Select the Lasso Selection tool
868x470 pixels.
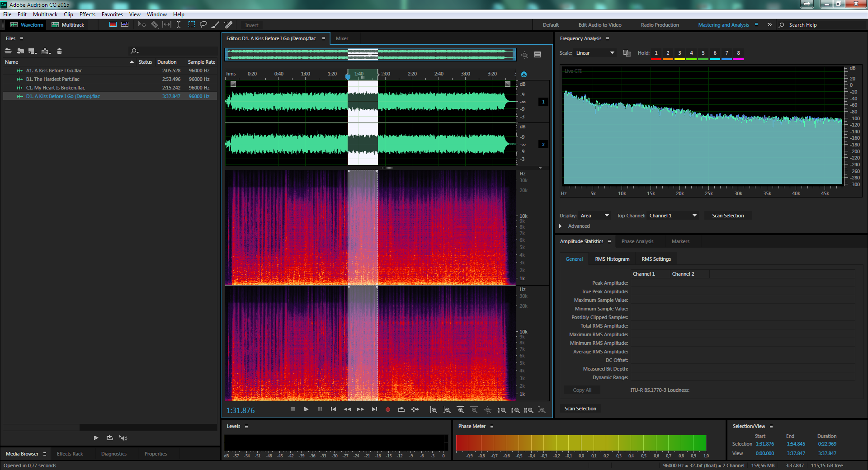tap(203, 24)
